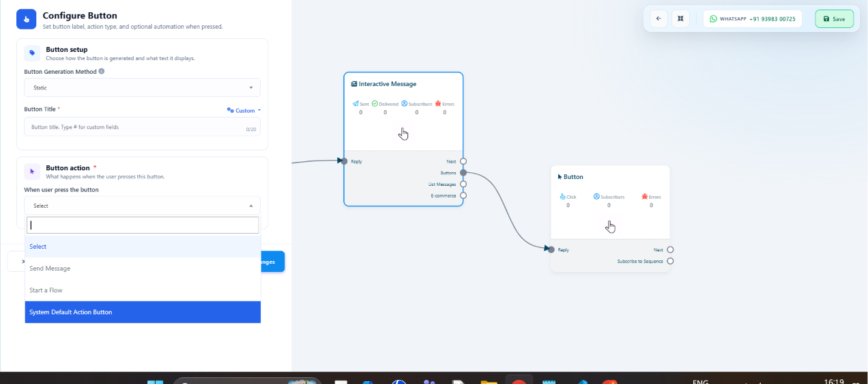Click the Next output port on Button node
The height and width of the screenshot is (384, 868).
point(670,249)
